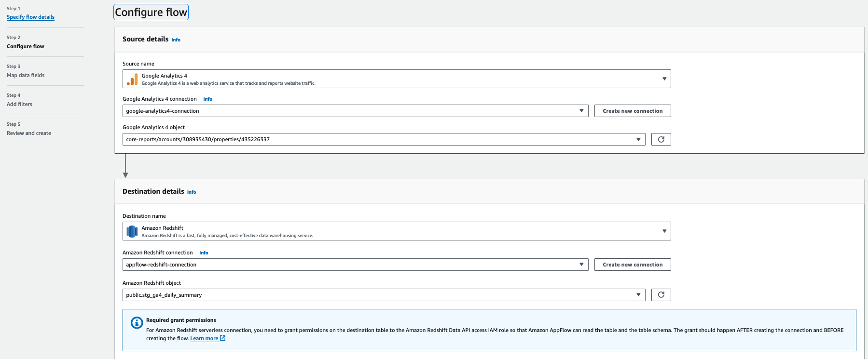Viewport: 868px width, 359px height.
Task: Open the Destination name dropdown
Action: point(397,231)
